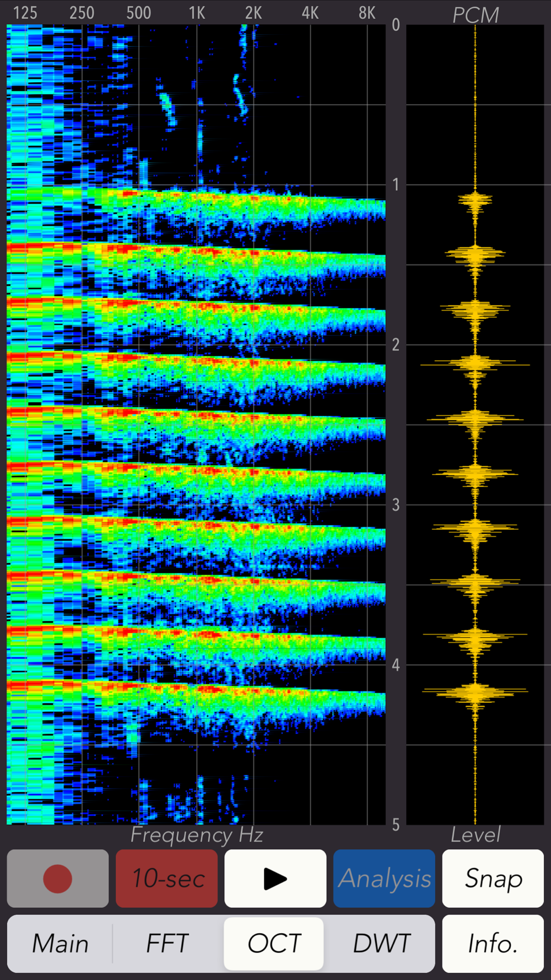Switch to the Main tab
Screen dimensions: 551x980
[x=60, y=944]
